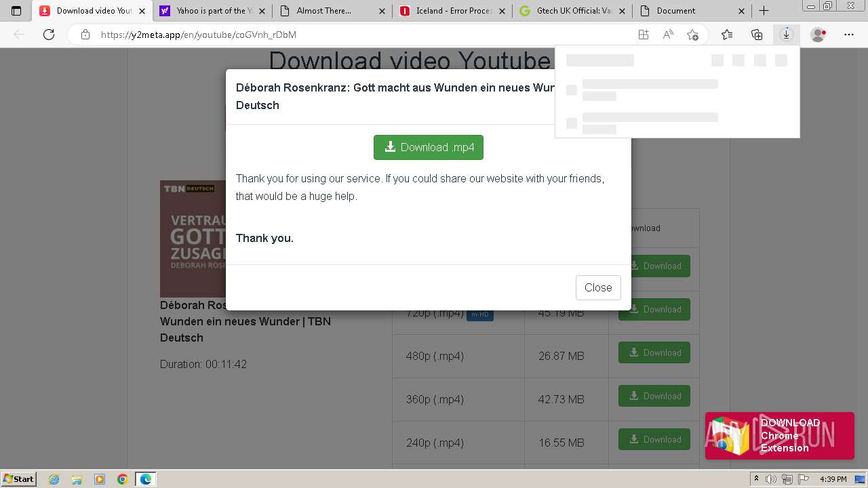Click Download for the 360p (.mp4) row
The image size is (868, 488).
(x=654, y=396)
